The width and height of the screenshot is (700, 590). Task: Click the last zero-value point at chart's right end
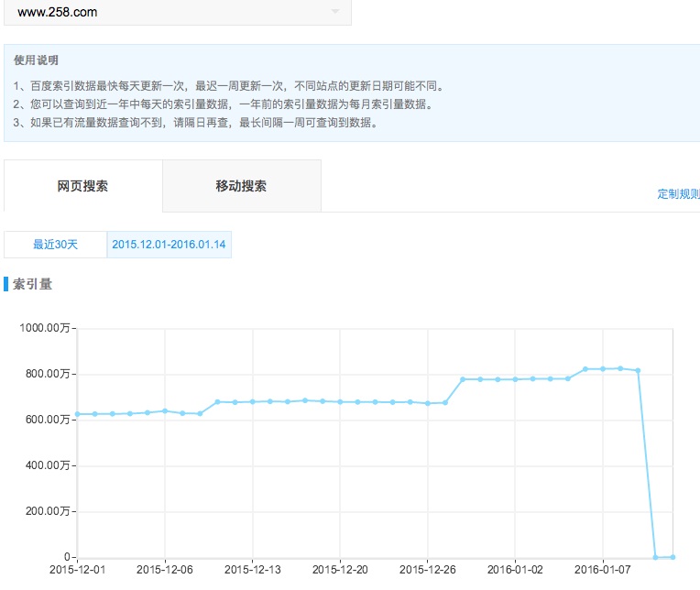[x=673, y=557]
